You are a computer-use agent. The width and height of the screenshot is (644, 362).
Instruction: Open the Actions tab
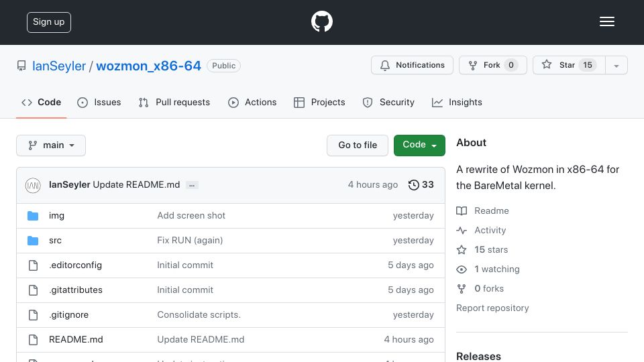252,102
